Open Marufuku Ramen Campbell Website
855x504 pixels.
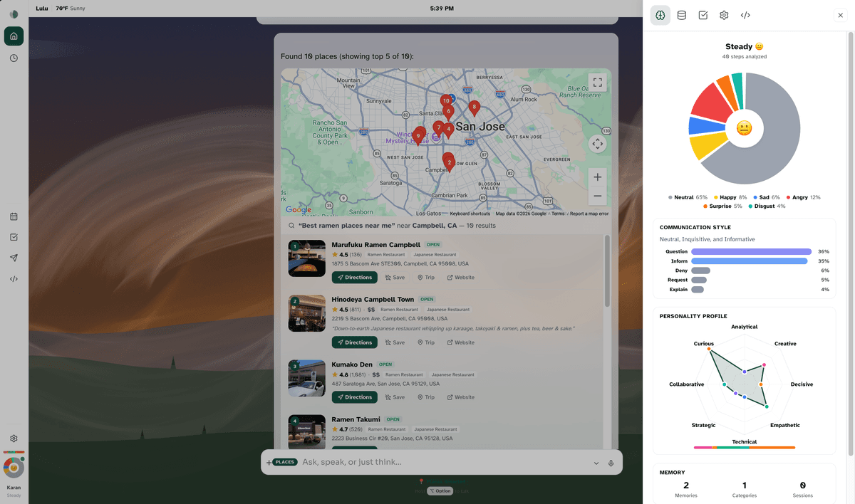pos(461,278)
